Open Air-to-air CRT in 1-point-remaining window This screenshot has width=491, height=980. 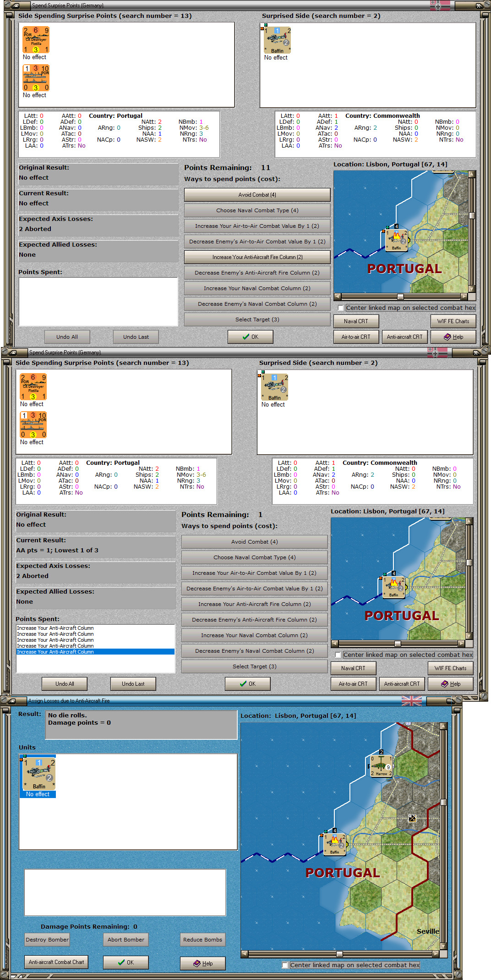[x=353, y=684]
